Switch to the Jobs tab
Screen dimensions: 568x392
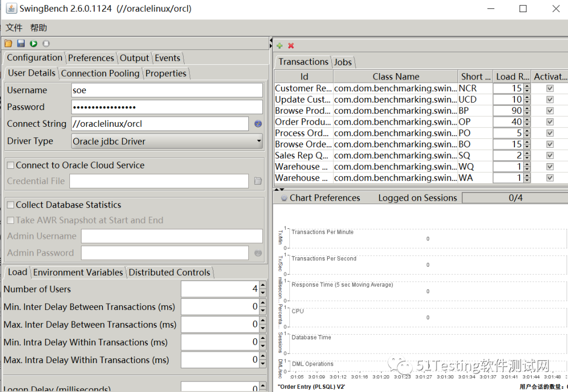click(343, 62)
